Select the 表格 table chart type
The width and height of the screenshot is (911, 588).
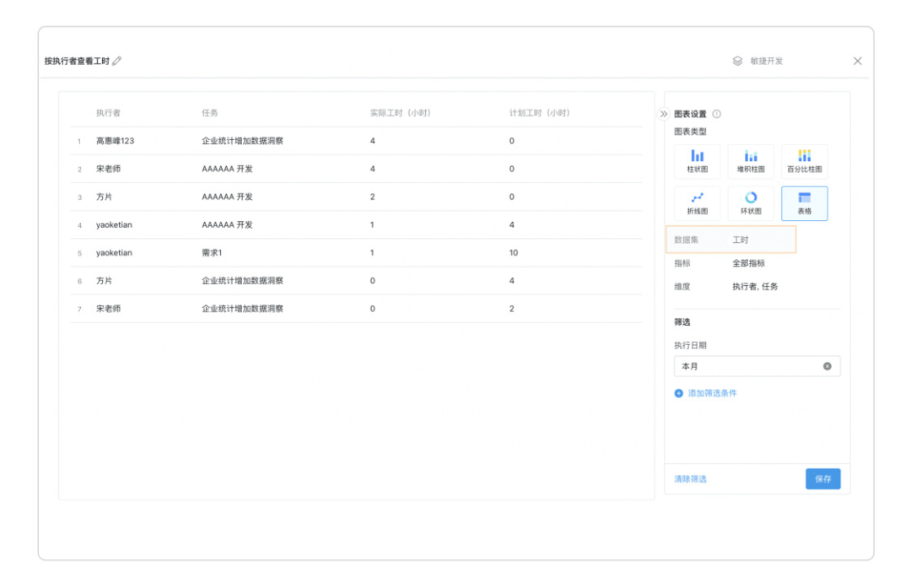pyautogui.click(x=804, y=203)
